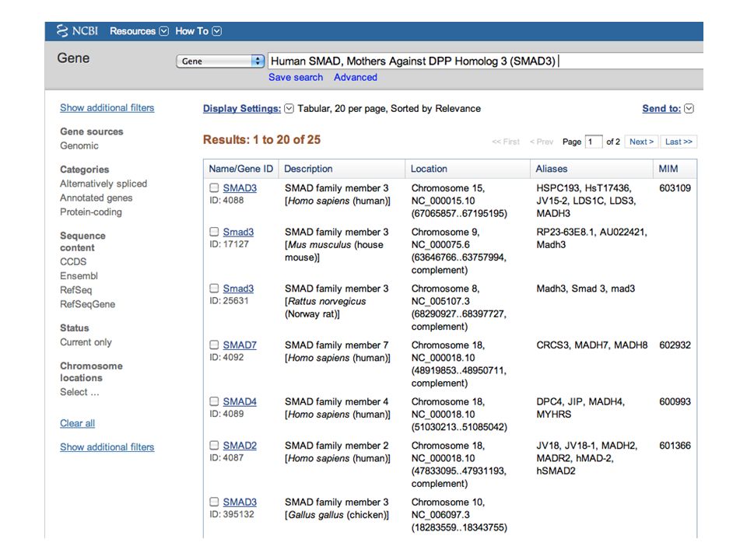Open the SMAD2 gene link

pos(240,445)
